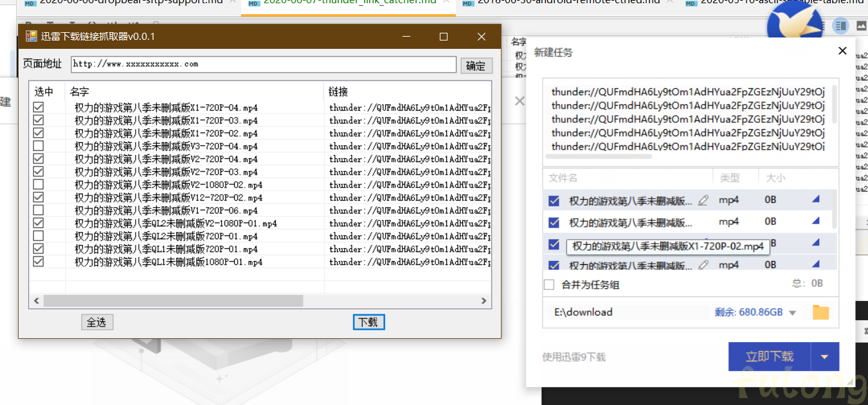The height and width of the screenshot is (405, 868).
Task: Click the 全选 button
Action: click(97, 322)
